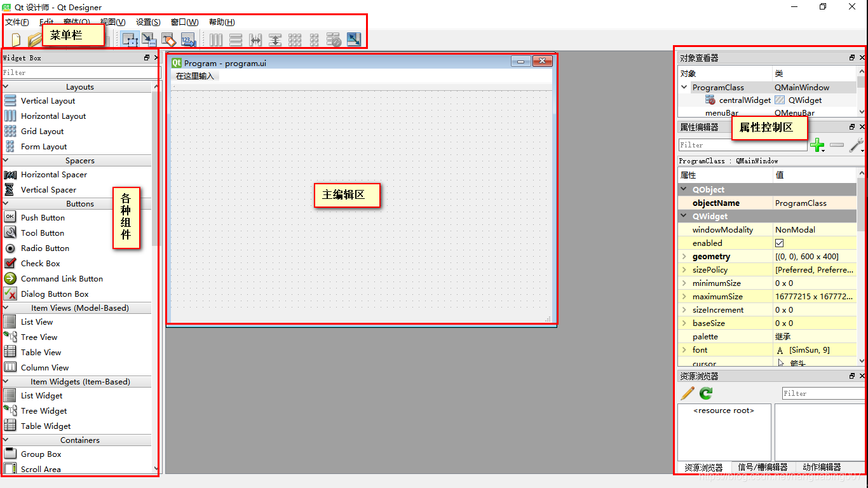Click the reload resources green icon
Image resolution: width=868 pixels, height=488 pixels.
coord(706,393)
